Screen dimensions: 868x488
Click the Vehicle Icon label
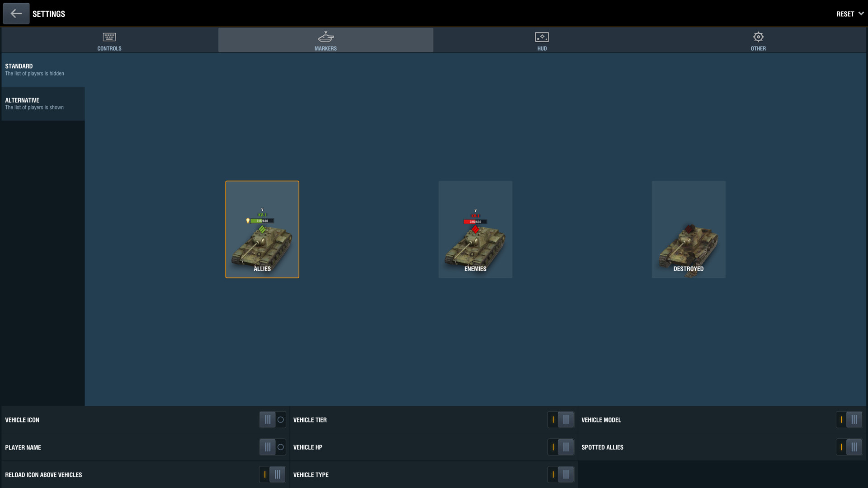(x=22, y=420)
